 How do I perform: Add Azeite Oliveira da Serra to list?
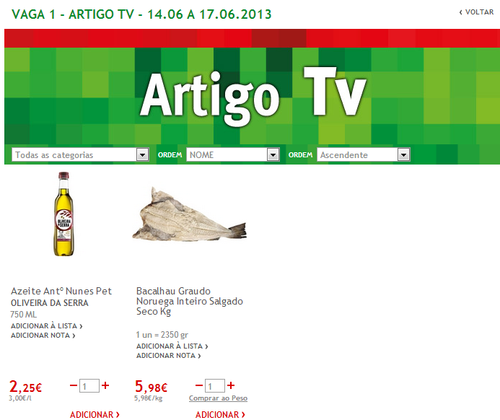(x=47, y=326)
